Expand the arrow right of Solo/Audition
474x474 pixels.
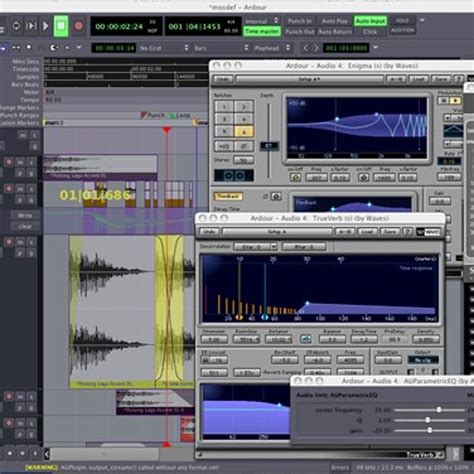(422, 21)
